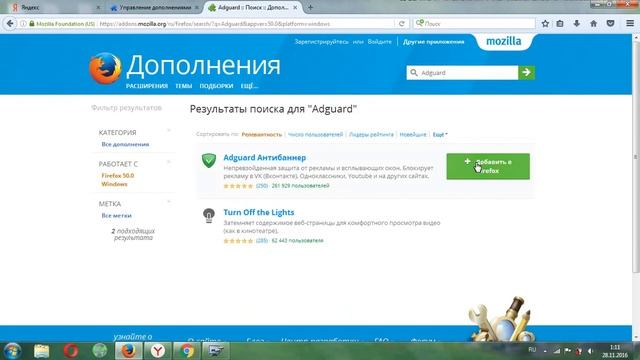This screenshot has height=360, width=640.
Task: Click Добавить в Firefox button
Action: 488,166
